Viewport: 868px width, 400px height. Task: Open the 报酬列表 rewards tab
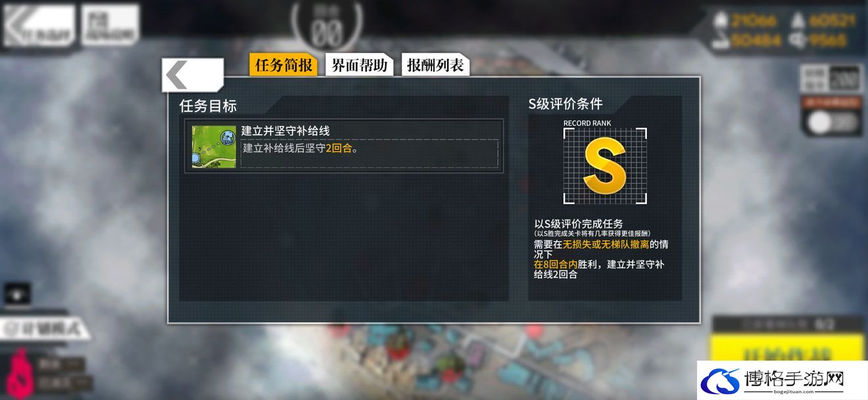(x=435, y=65)
